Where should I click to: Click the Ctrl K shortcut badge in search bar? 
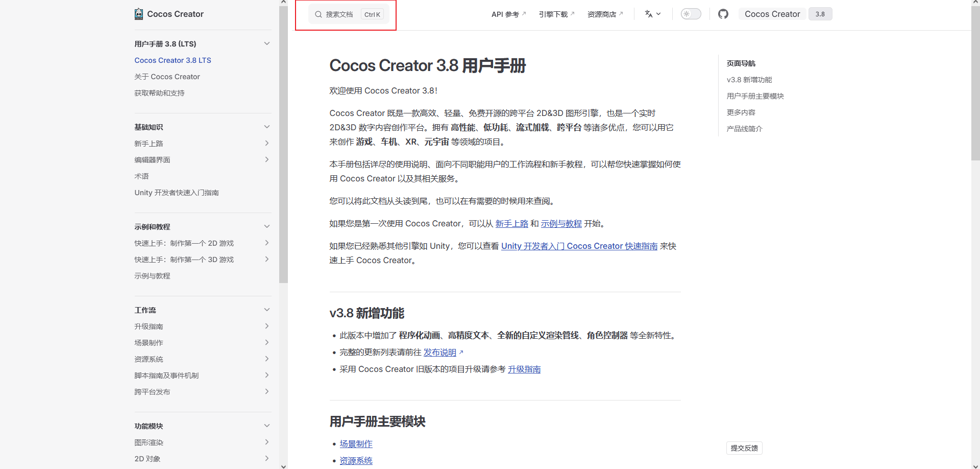click(372, 14)
